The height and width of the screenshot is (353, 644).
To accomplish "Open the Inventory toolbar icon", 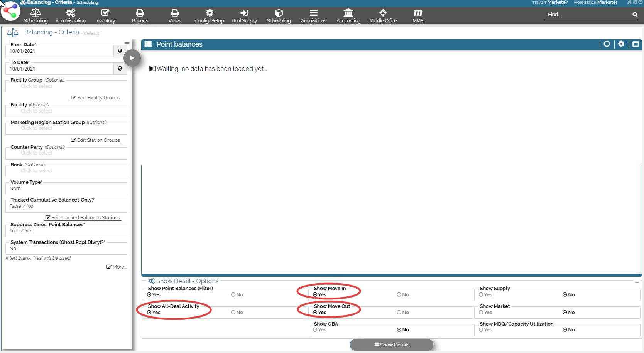I will point(105,16).
